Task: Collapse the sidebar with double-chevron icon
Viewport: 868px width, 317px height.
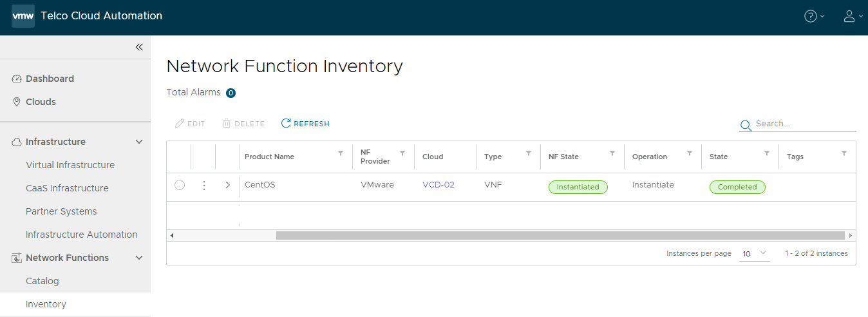Action: (x=139, y=47)
